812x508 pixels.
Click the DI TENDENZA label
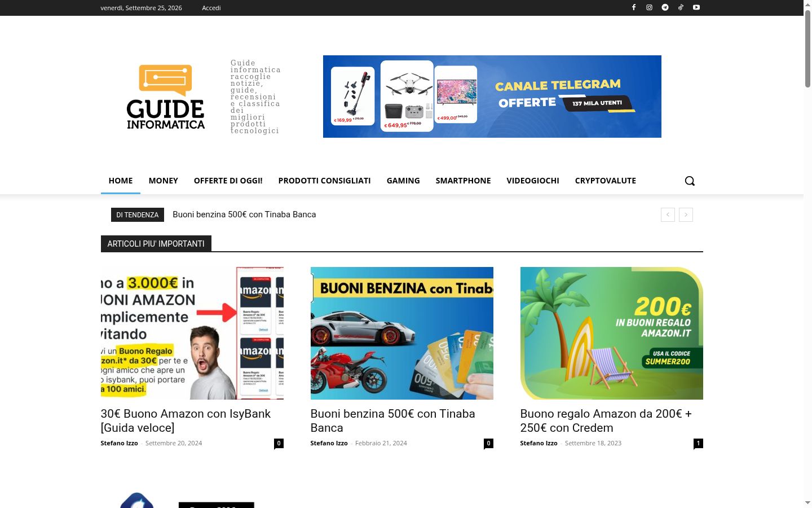pos(138,214)
